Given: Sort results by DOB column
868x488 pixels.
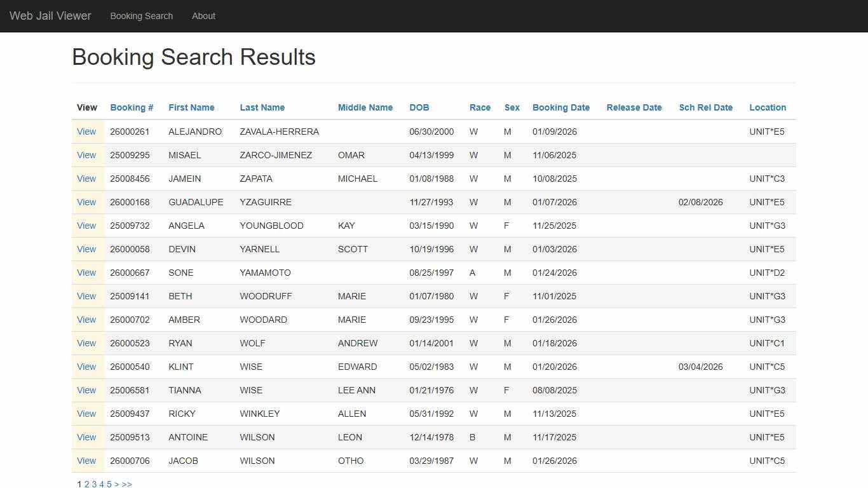Looking at the screenshot, I should click(419, 107).
